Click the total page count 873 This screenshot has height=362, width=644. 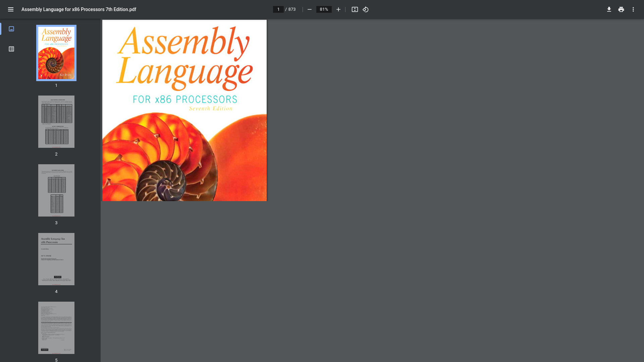click(x=292, y=9)
